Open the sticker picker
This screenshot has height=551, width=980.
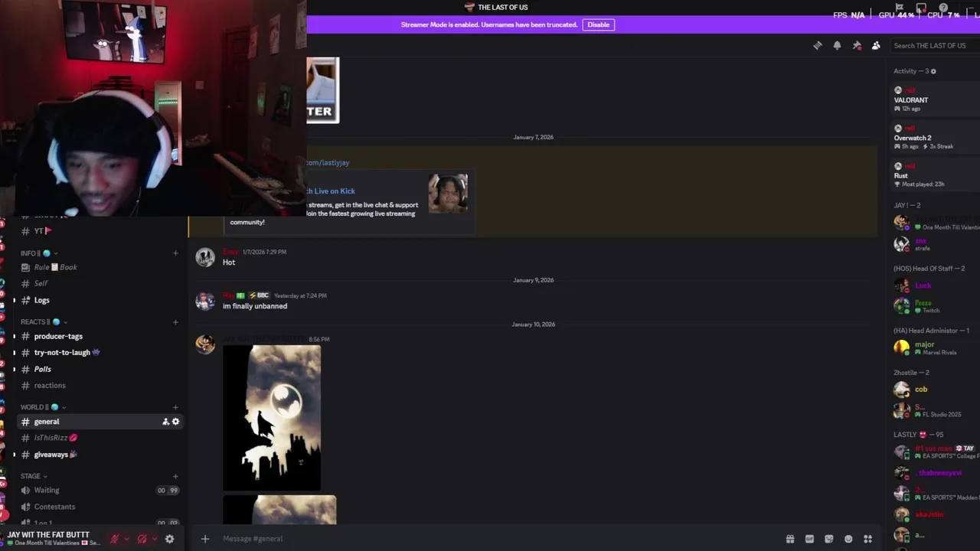[828, 539]
